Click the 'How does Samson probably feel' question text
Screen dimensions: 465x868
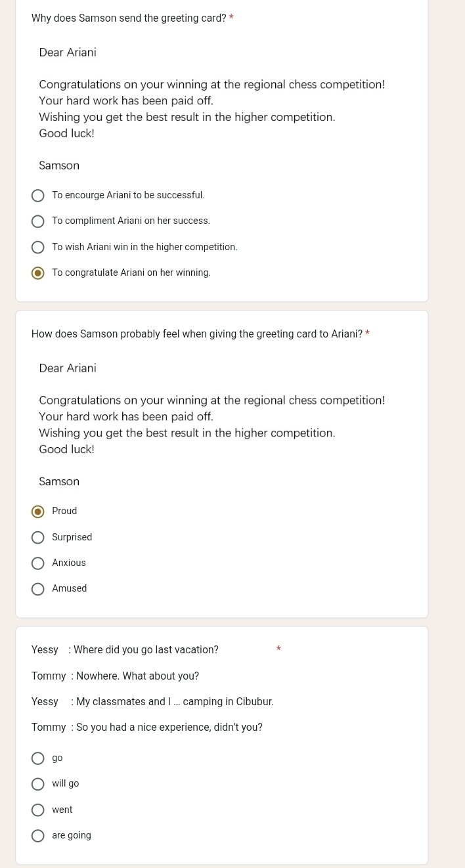(x=197, y=334)
